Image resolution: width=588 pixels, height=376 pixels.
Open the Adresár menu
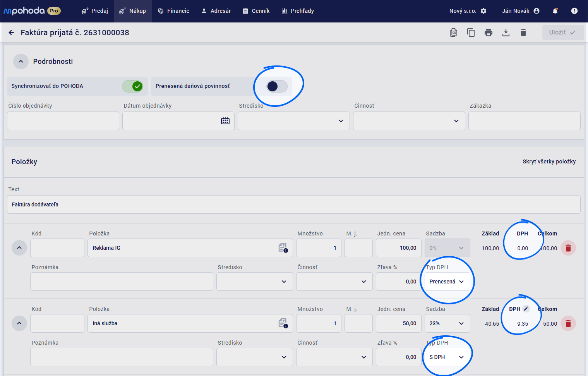pyautogui.click(x=216, y=11)
